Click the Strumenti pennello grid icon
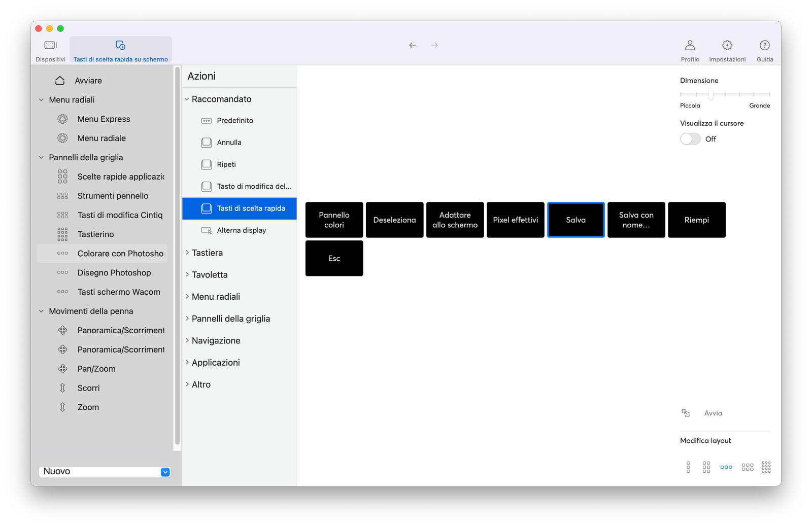Viewport: 812px width, 527px height. pyautogui.click(x=62, y=196)
